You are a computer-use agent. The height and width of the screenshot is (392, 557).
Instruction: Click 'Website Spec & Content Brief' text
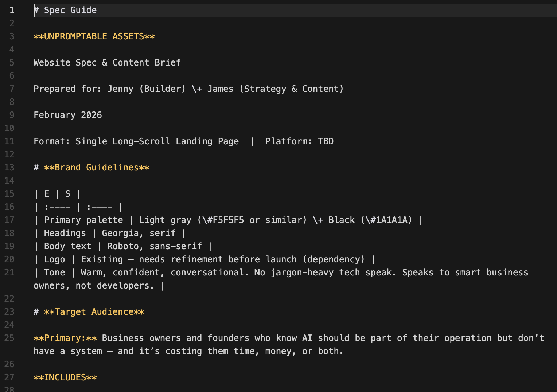click(107, 63)
